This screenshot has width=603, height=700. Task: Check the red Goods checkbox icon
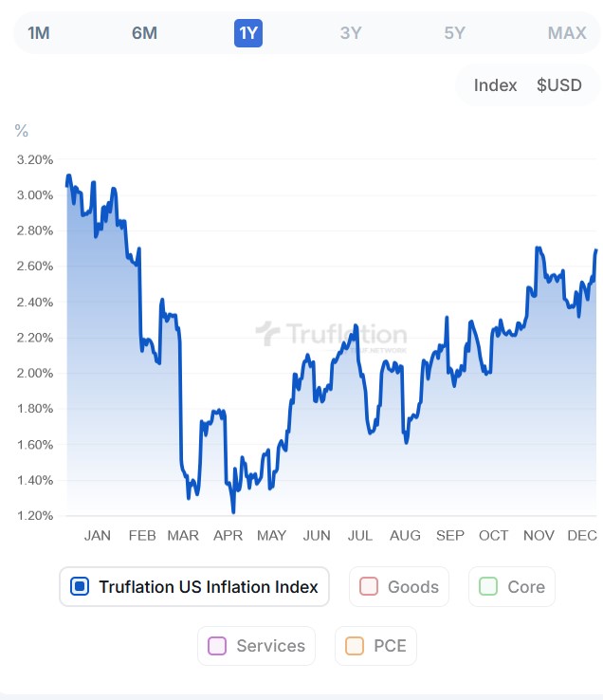[x=369, y=587]
